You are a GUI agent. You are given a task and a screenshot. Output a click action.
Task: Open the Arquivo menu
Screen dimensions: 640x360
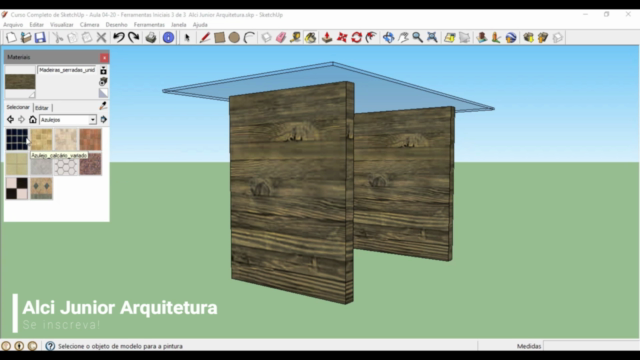click(x=13, y=24)
